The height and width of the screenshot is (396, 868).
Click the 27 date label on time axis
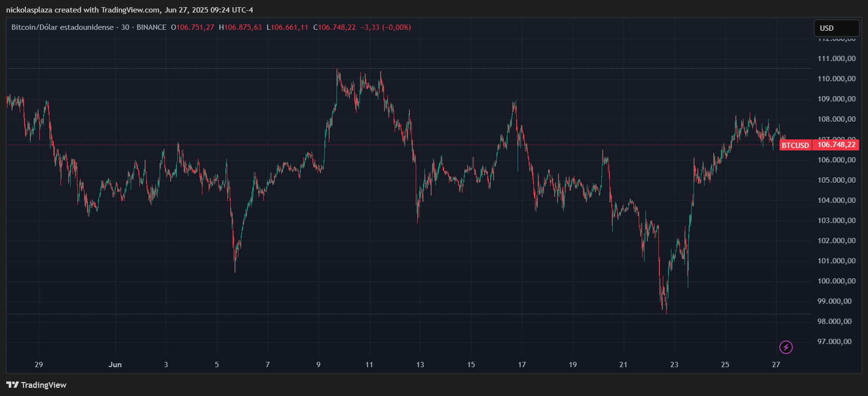(x=776, y=365)
